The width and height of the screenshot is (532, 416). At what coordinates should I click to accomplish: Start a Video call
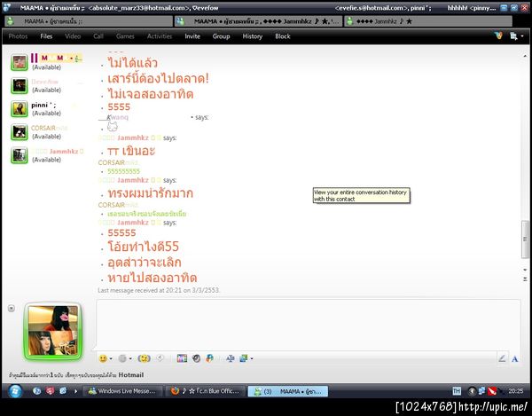pos(73,36)
